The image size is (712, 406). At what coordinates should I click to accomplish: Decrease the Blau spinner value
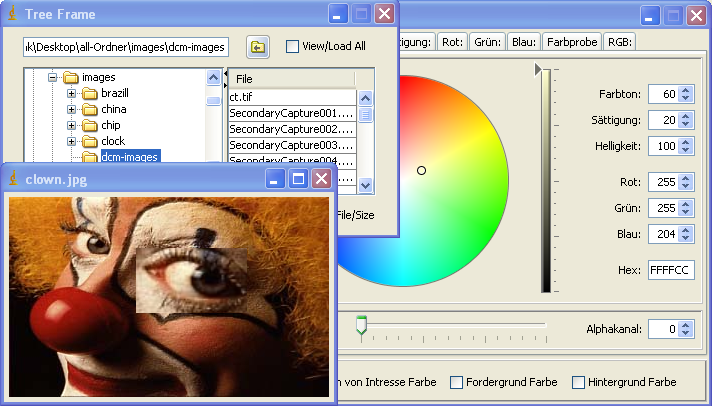686,238
